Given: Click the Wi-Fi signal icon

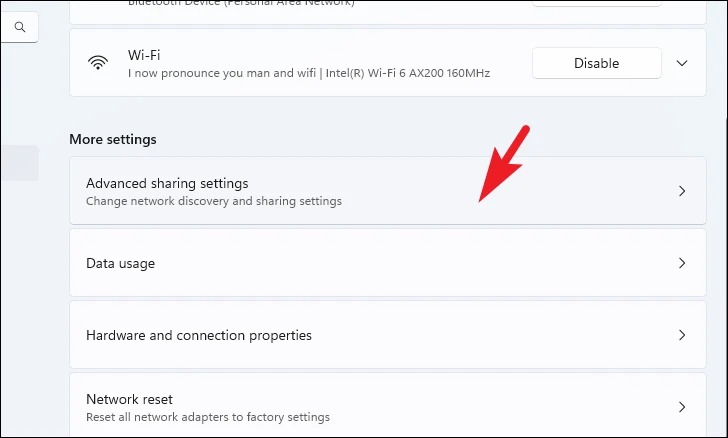Looking at the screenshot, I should coord(98,62).
